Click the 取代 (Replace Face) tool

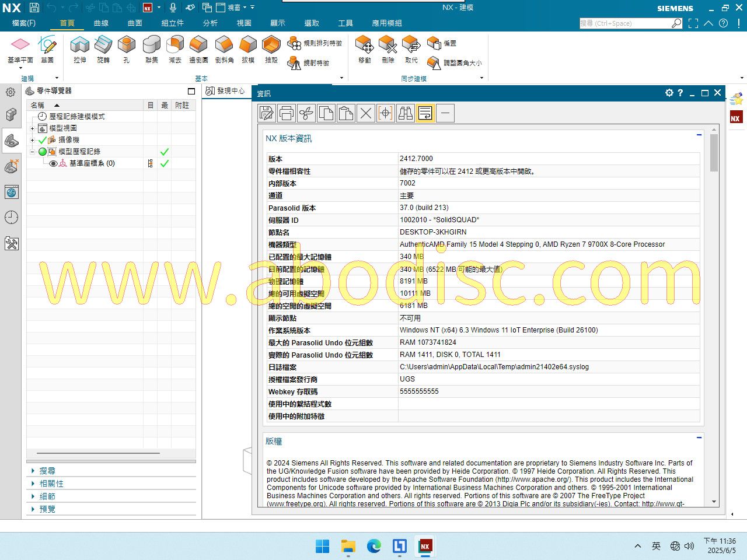tap(411, 50)
